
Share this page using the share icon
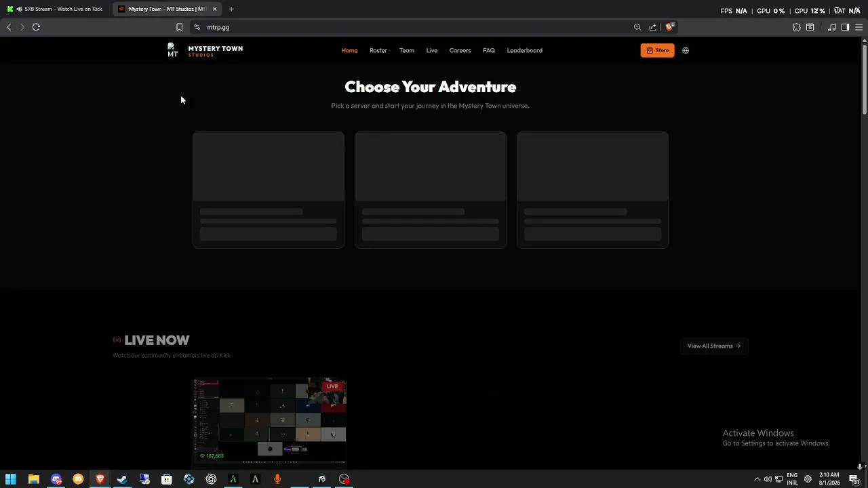pos(652,27)
